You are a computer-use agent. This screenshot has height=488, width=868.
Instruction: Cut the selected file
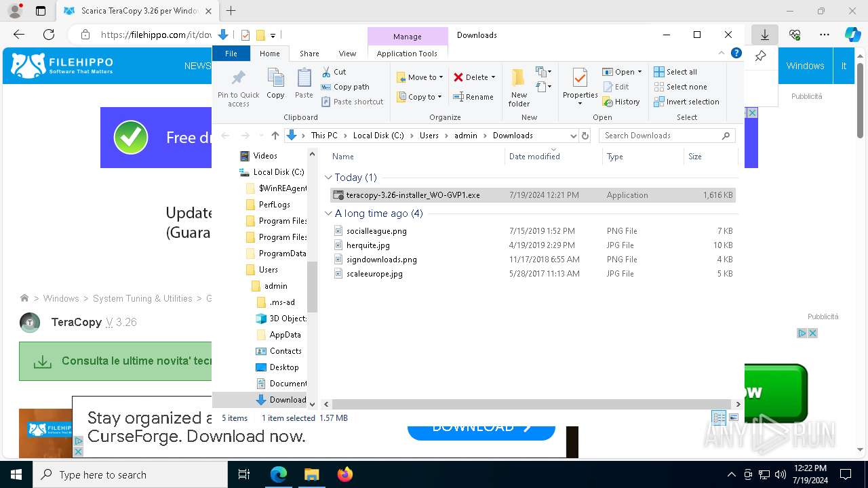(x=334, y=72)
